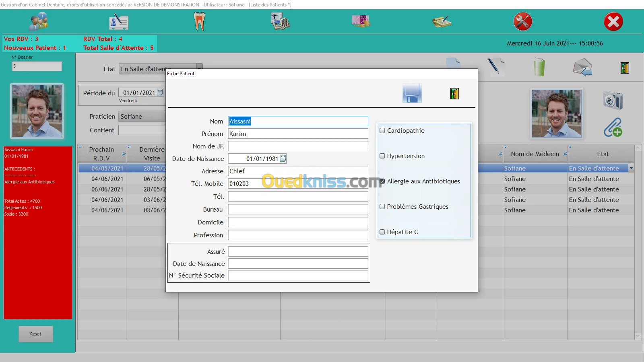Click Nom de Médecin column filter icon
This screenshot has height=362, width=644.
point(565,154)
